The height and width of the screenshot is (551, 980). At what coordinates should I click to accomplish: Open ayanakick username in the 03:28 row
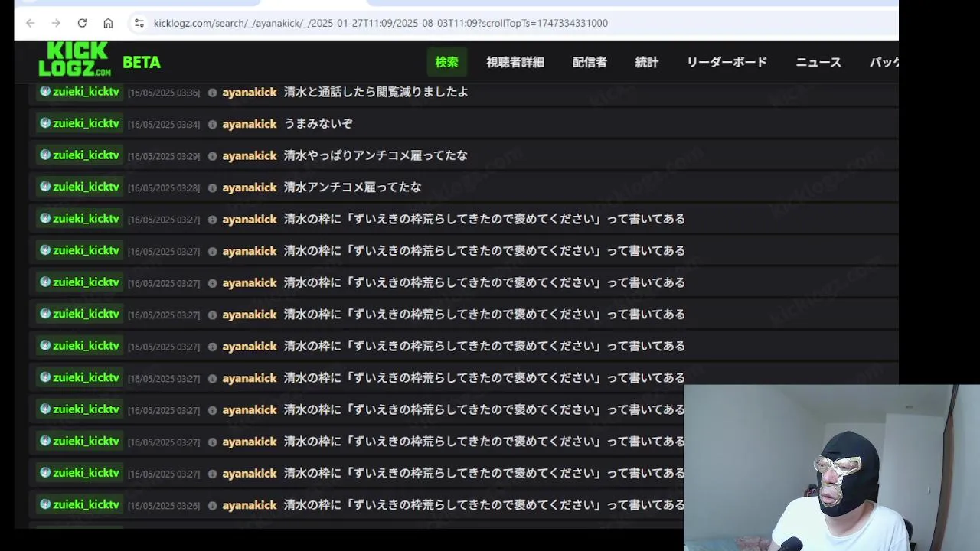pos(250,187)
